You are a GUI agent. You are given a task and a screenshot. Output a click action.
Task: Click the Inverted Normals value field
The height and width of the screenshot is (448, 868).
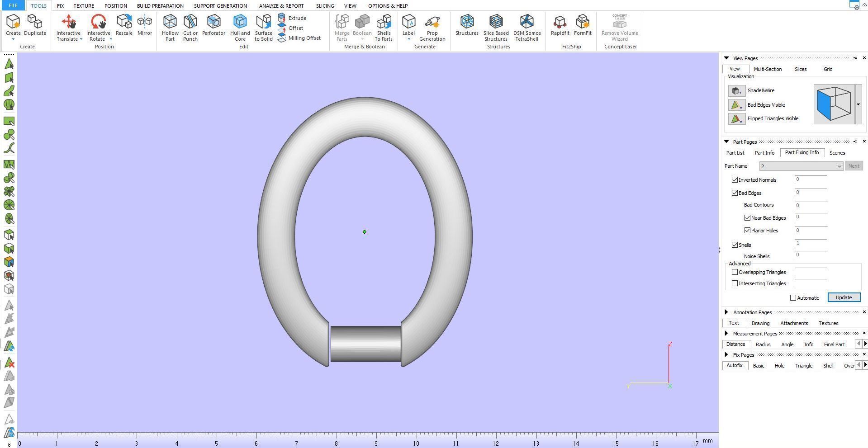811,180
